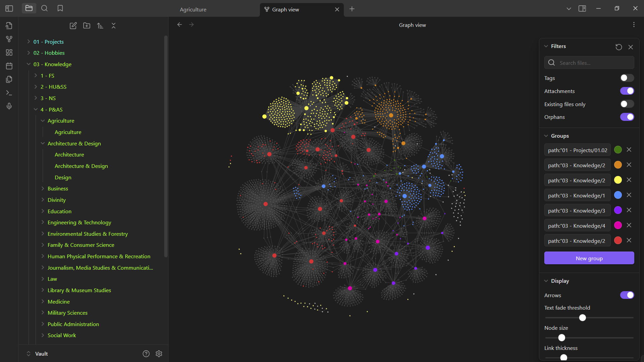Switch to the Agriculture tab

193,9
